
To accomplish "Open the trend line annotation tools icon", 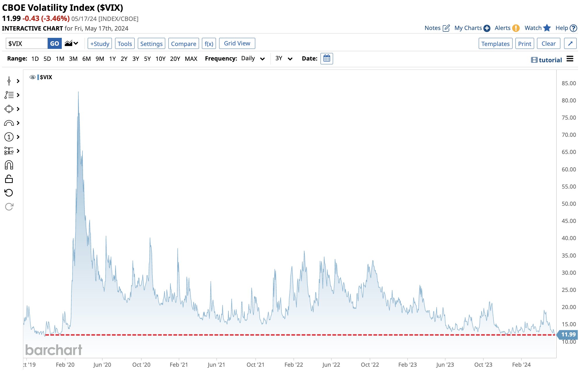I will click(x=9, y=95).
